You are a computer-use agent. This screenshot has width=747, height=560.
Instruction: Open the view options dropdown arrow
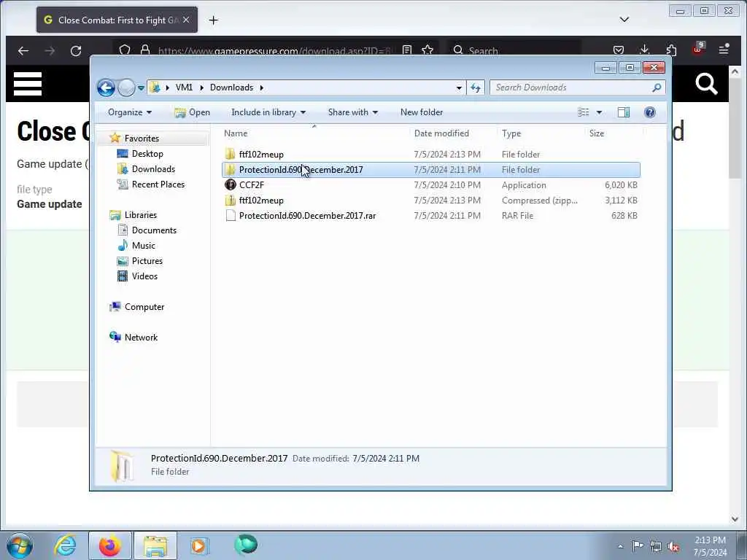(x=599, y=112)
